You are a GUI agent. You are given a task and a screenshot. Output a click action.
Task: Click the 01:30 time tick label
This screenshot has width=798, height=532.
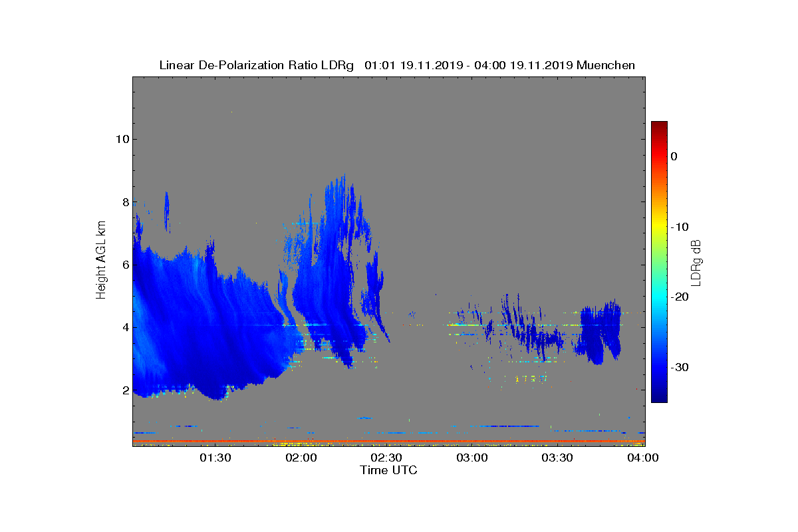pyautogui.click(x=215, y=458)
